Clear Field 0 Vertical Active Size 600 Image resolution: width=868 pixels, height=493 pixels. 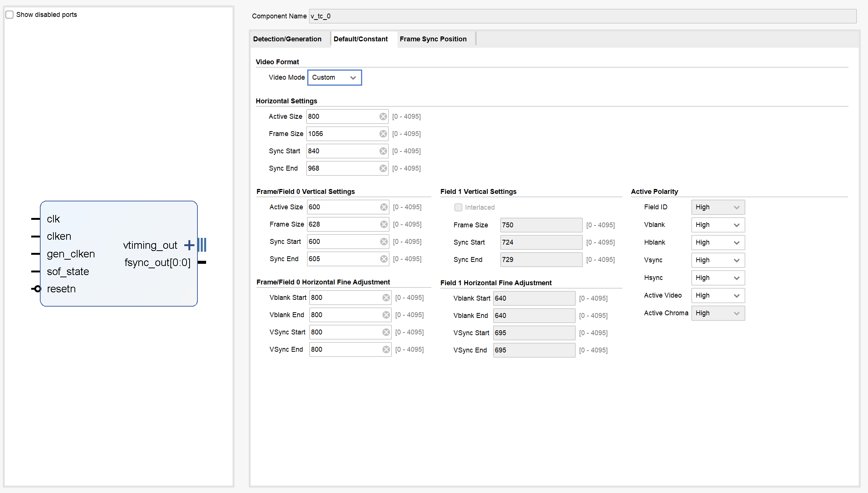click(384, 207)
